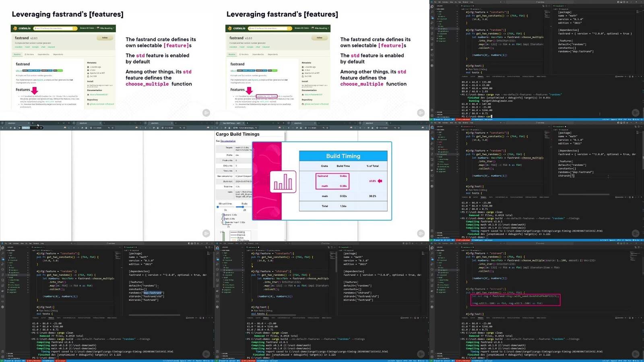Image resolution: width=644 pixels, height=362 pixels.
Task: Select the 'Cargo Build Timings' browser tab
Action: [x=232, y=123]
